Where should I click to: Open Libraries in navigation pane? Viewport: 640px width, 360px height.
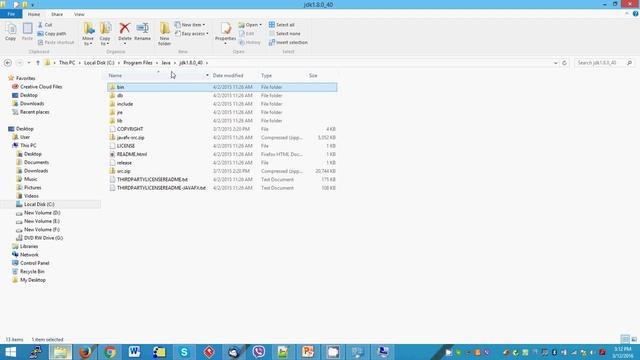tap(25, 247)
